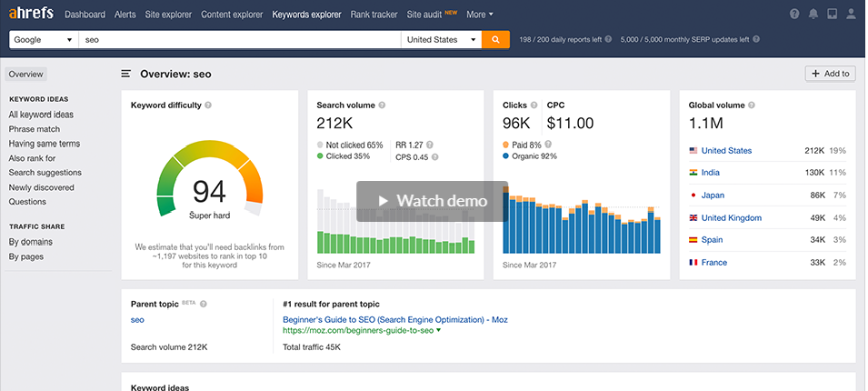Click the keyword input field containing seo
The height and width of the screenshot is (391, 868).
coord(240,39)
